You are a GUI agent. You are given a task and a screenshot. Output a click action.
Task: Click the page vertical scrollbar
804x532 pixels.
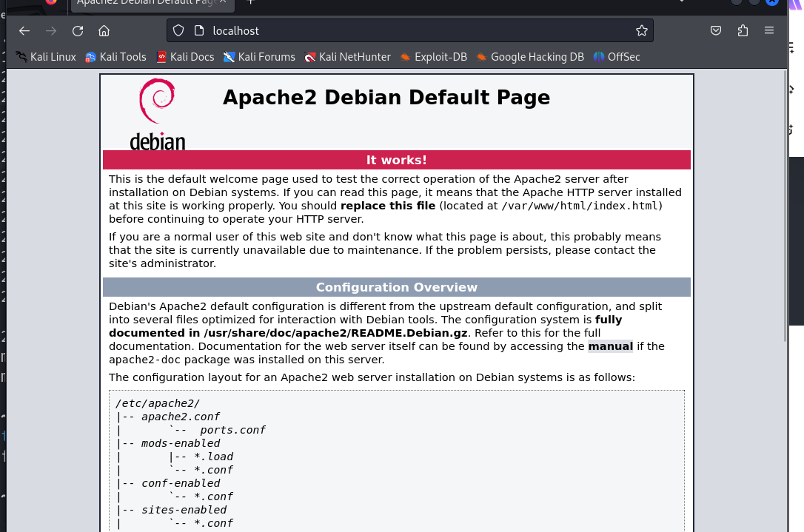785,205
